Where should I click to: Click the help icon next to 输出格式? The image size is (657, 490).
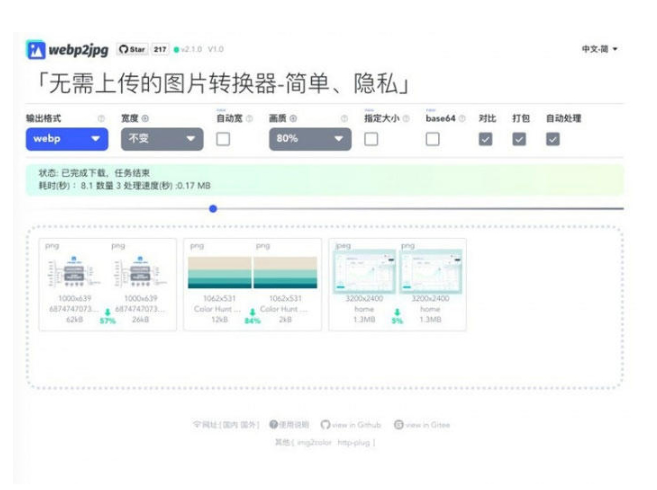coord(101,118)
